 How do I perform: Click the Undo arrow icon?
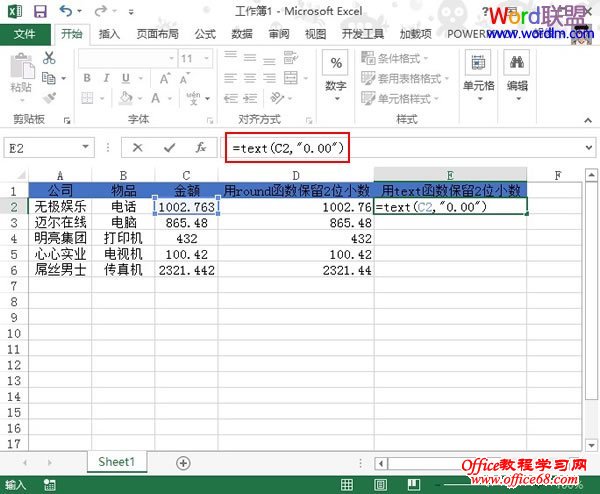click(x=66, y=11)
